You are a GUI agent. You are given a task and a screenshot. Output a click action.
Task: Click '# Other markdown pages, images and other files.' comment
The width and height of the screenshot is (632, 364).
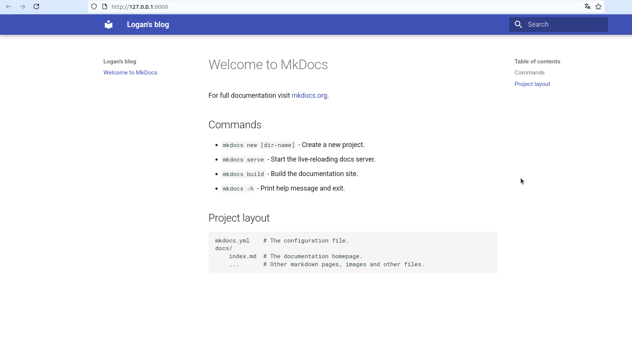(x=344, y=264)
